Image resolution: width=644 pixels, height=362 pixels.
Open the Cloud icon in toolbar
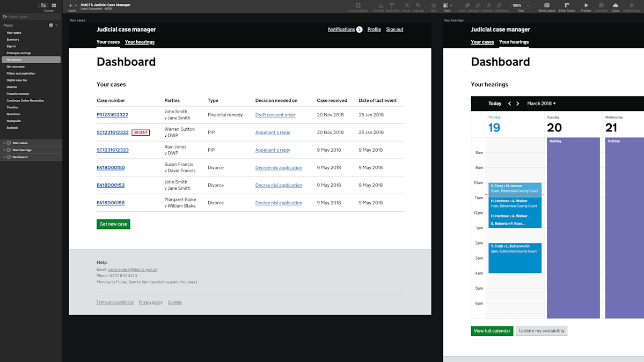click(615, 5)
